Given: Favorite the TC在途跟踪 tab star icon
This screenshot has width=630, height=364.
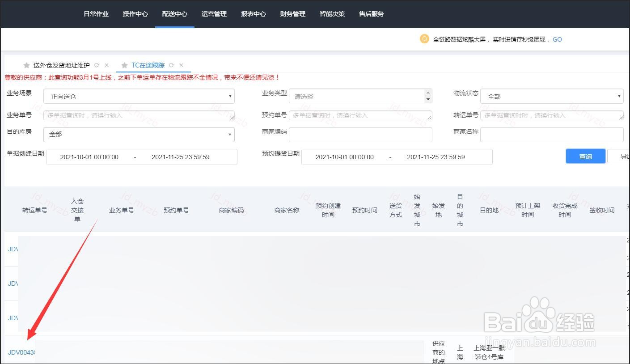Looking at the screenshot, I should point(125,65).
